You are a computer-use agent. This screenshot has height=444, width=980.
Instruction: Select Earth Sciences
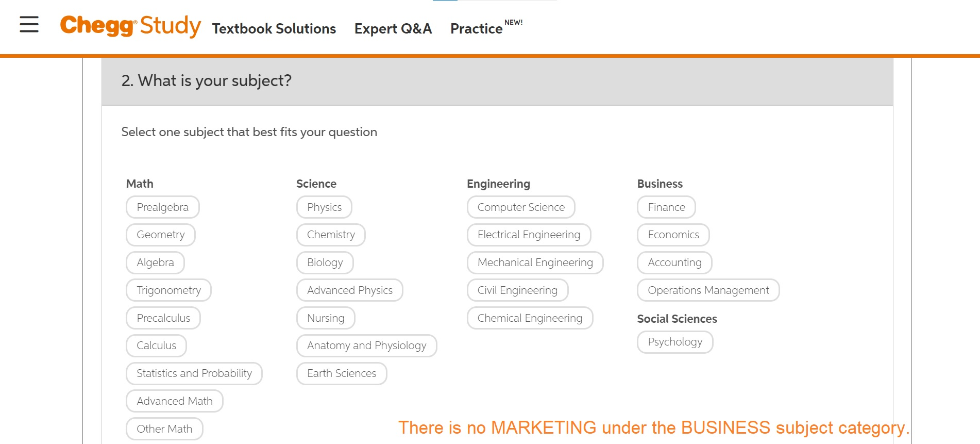341,373
